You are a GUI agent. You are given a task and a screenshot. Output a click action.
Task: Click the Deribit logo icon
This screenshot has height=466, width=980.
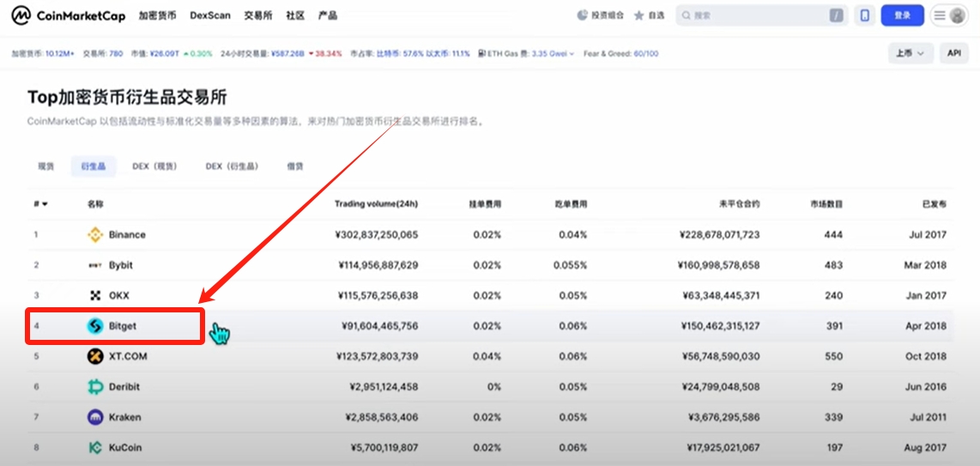click(95, 387)
